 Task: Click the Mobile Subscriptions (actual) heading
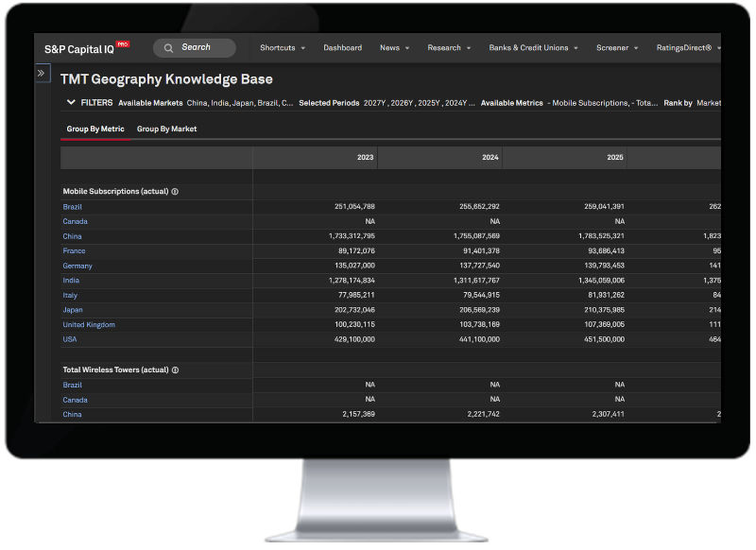click(x=115, y=192)
